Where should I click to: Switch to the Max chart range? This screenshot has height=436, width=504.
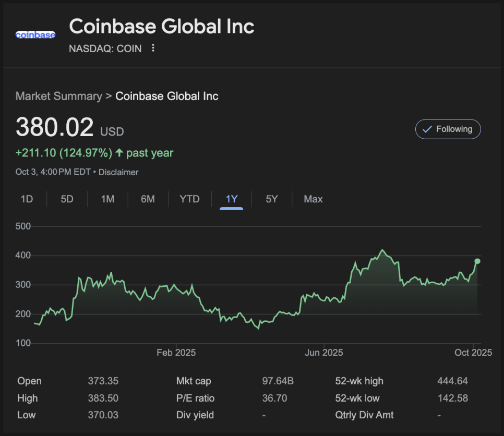click(313, 199)
